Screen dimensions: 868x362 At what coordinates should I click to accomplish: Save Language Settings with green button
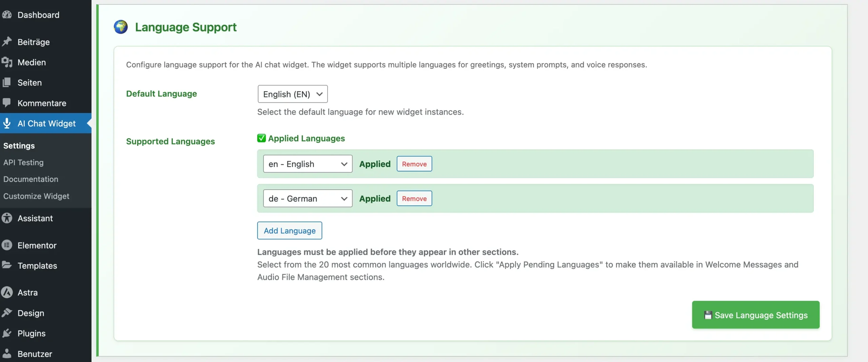coord(755,315)
